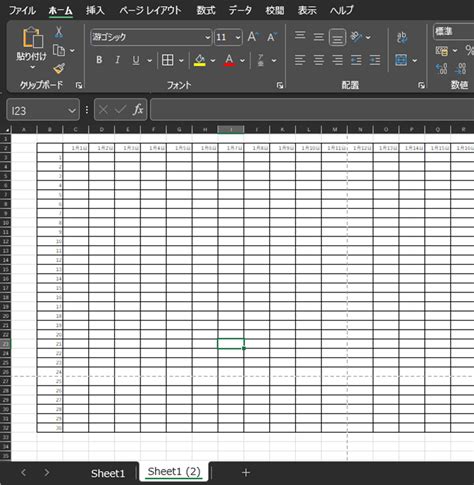Click the formula confirm checkmark icon
This screenshot has height=485, width=474.
click(120, 109)
